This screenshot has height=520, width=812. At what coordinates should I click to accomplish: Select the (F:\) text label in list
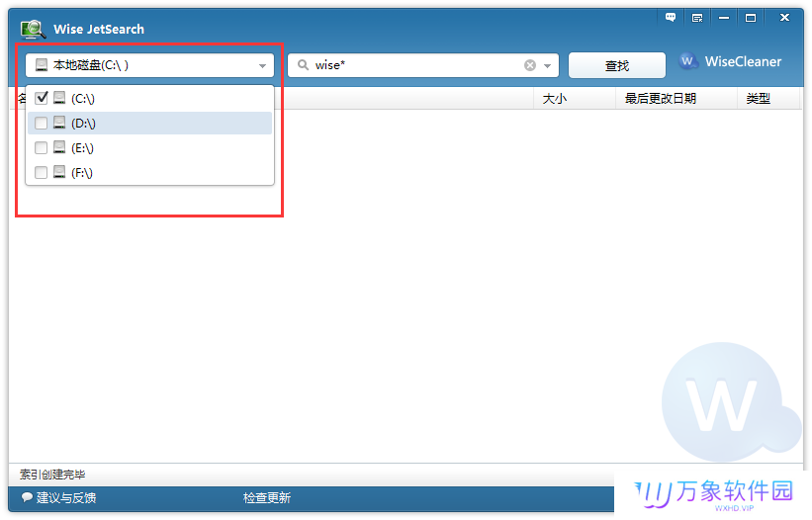pyautogui.click(x=82, y=173)
